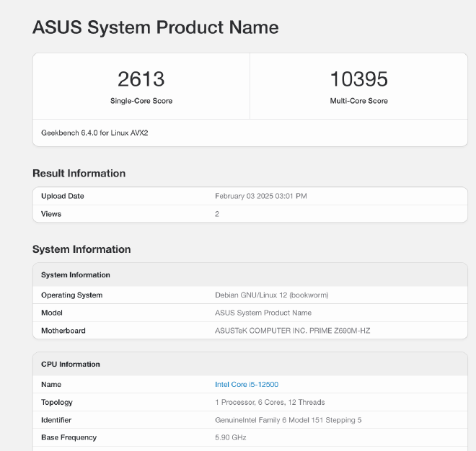476x451 pixels.
Task: Click the System Information table header
Action: pyautogui.click(x=76, y=274)
